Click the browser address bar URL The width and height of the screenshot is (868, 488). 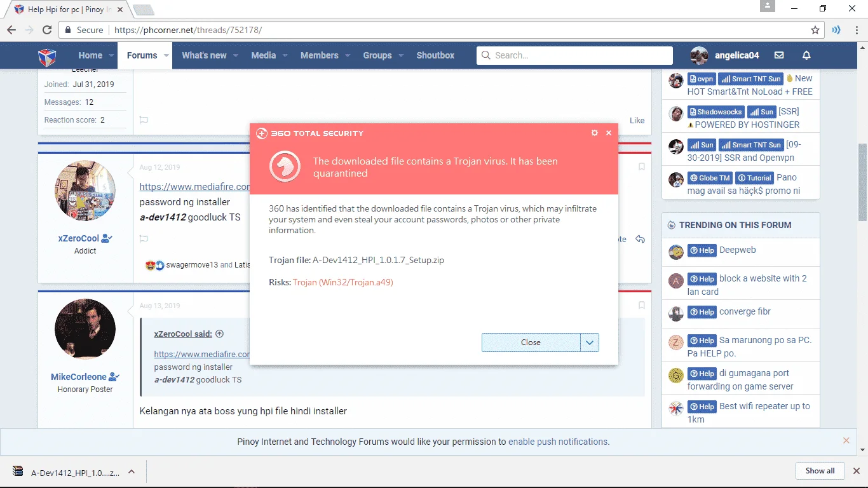(x=188, y=30)
